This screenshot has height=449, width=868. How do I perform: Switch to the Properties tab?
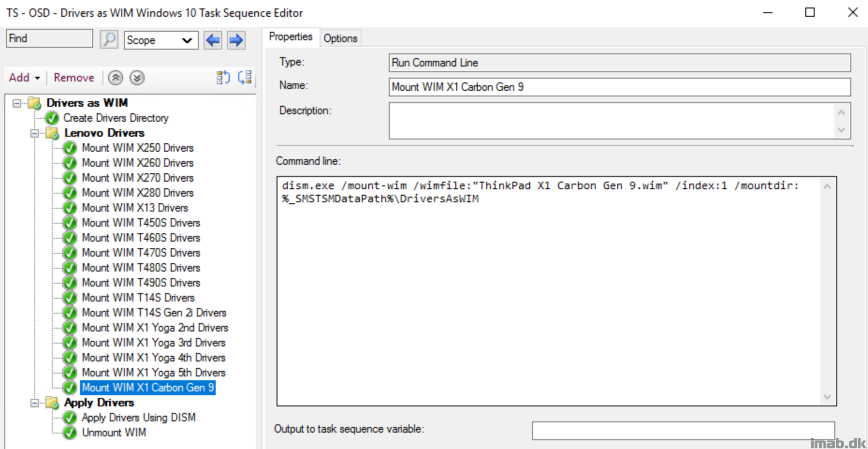pos(291,37)
